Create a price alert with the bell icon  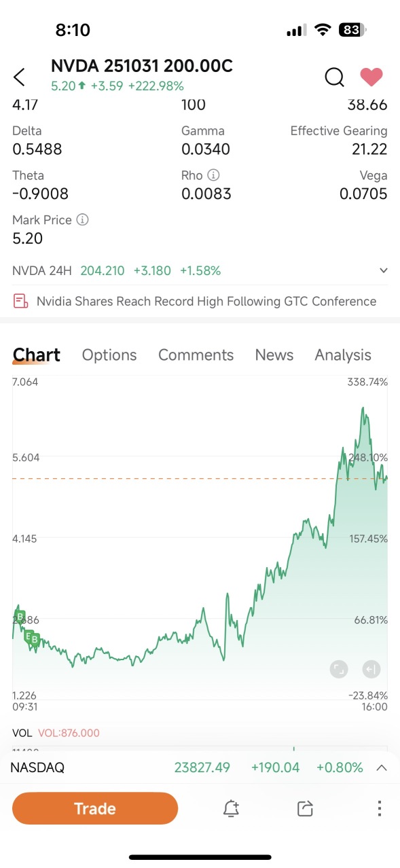point(231,808)
